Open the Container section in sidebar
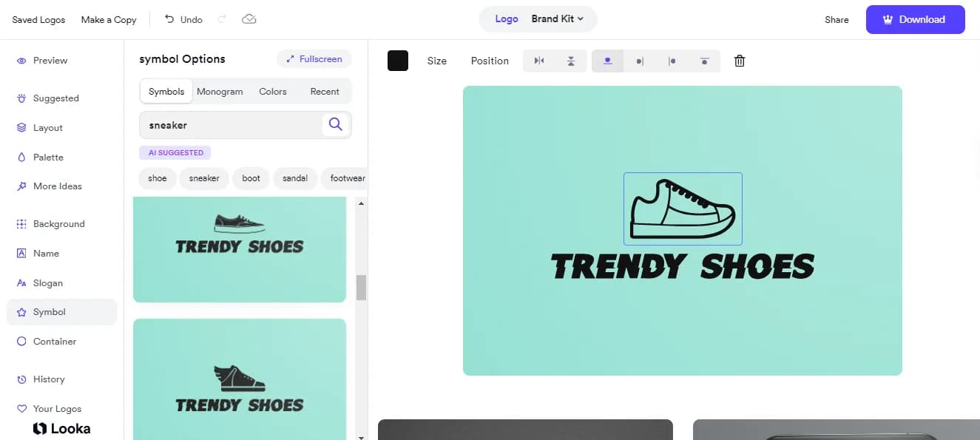 pyautogui.click(x=54, y=342)
